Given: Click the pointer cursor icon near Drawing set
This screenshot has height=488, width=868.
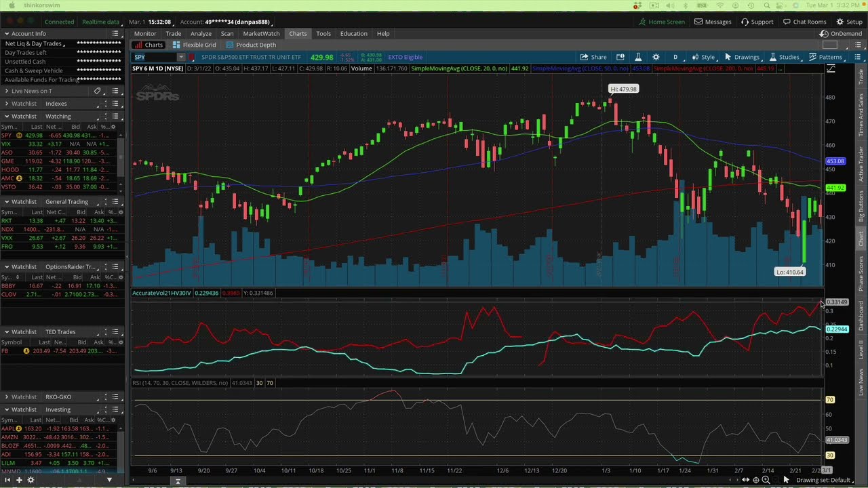Looking at the screenshot, I should pos(786,480).
